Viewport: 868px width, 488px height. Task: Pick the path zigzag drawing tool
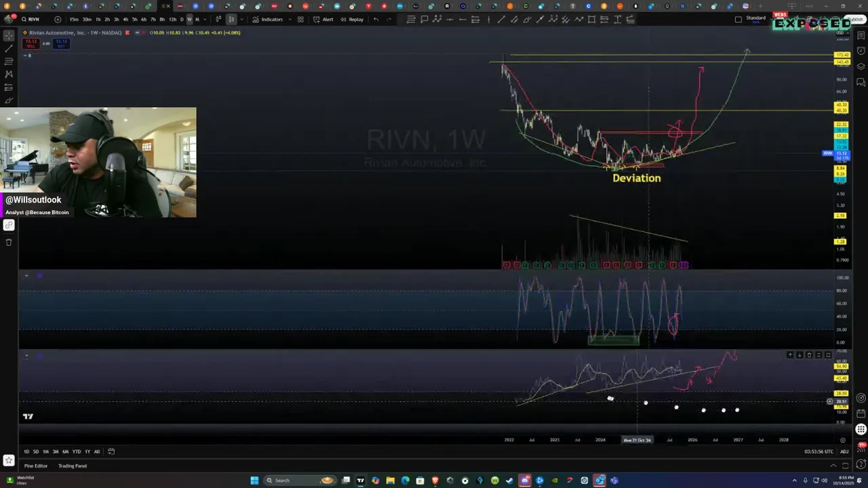point(578,20)
